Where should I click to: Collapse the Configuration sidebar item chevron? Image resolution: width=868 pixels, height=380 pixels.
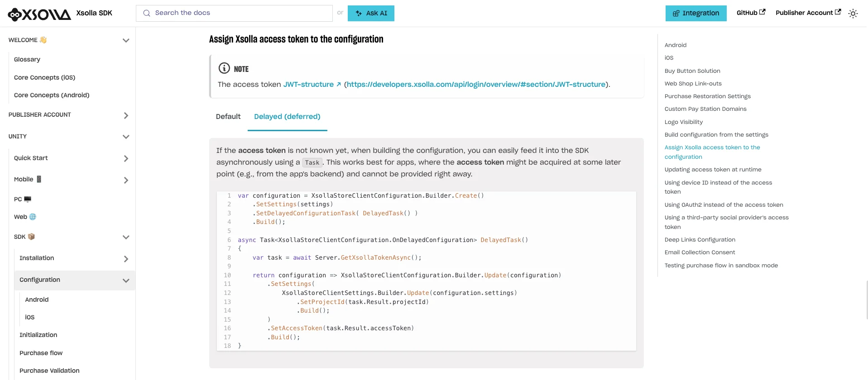pos(126,280)
